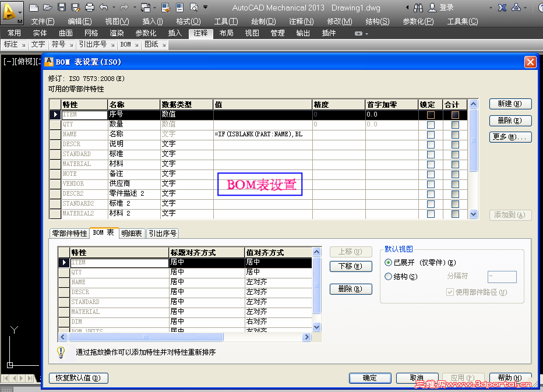The height and width of the screenshot is (392, 543).
Task: Click the Undo arrow icon
Action: pos(104,7)
